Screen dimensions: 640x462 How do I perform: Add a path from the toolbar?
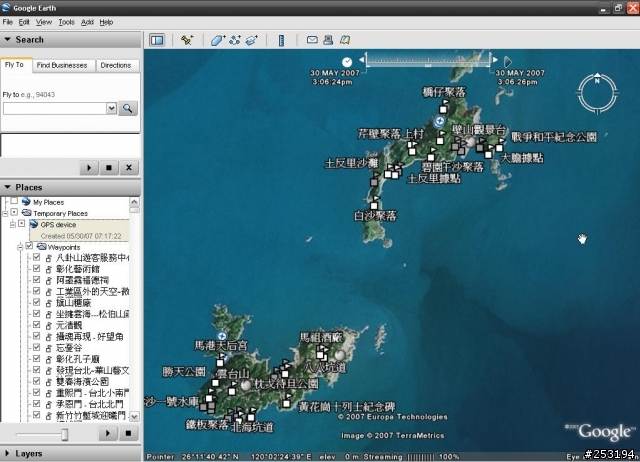click(235, 40)
